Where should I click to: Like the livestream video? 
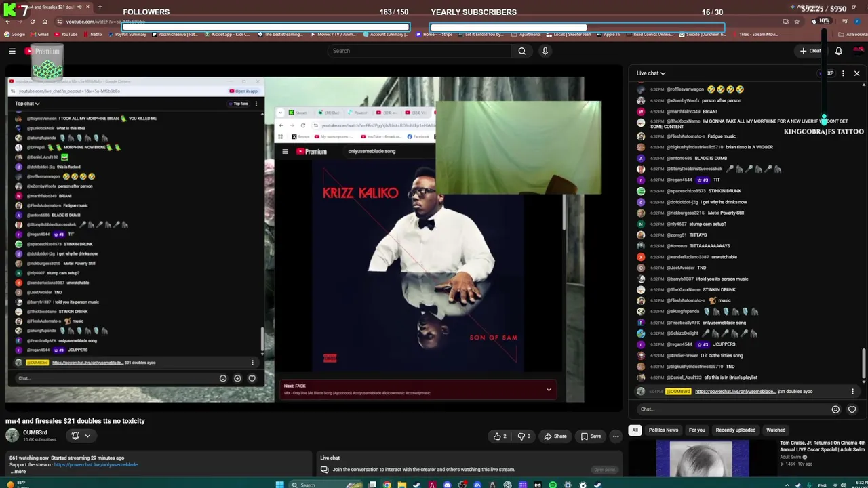coord(500,436)
